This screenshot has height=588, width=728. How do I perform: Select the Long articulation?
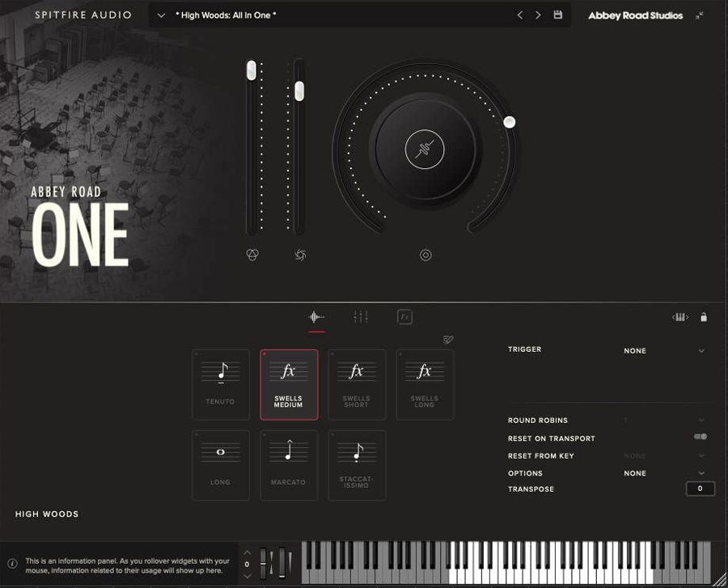coord(221,466)
